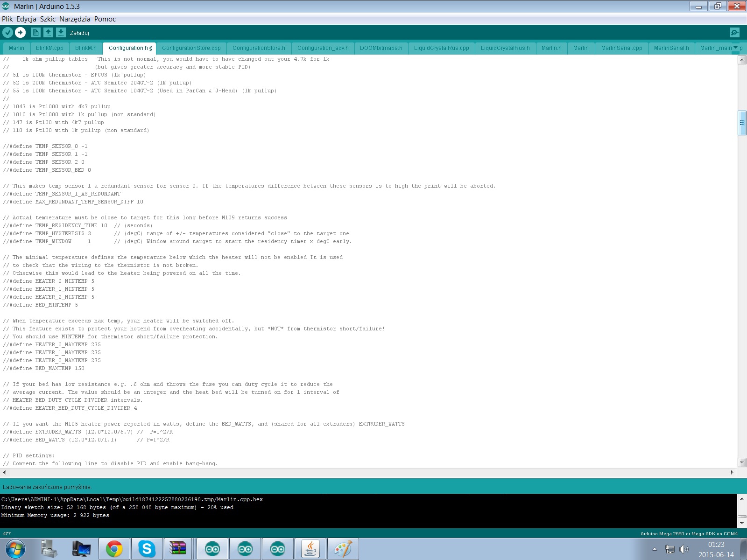The height and width of the screenshot is (560, 747).
Task: Switch to the BlinkM.cpp tab
Action: 49,48
